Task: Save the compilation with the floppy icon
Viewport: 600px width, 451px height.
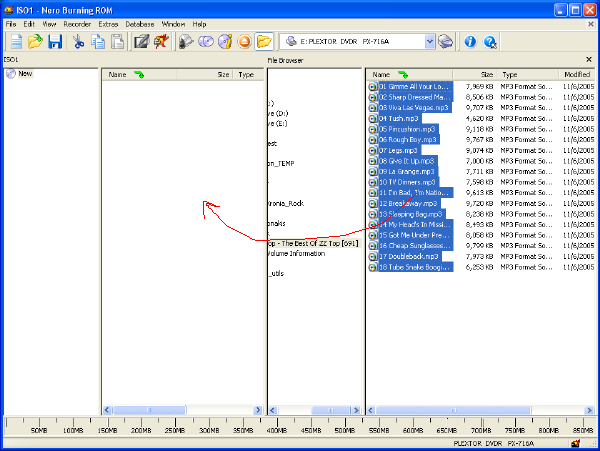Action: point(54,42)
